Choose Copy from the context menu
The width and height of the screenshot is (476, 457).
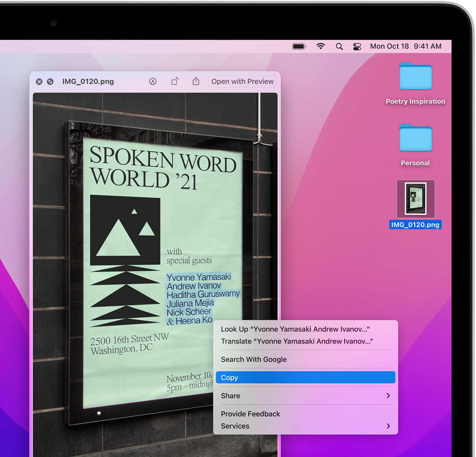306,377
